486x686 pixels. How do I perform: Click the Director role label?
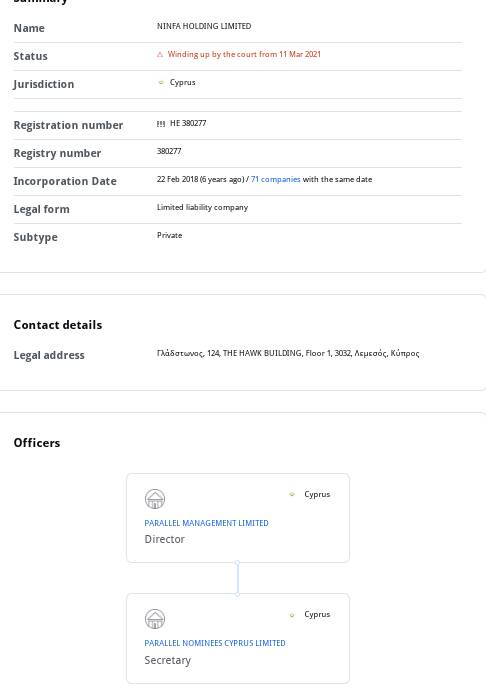click(164, 539)
